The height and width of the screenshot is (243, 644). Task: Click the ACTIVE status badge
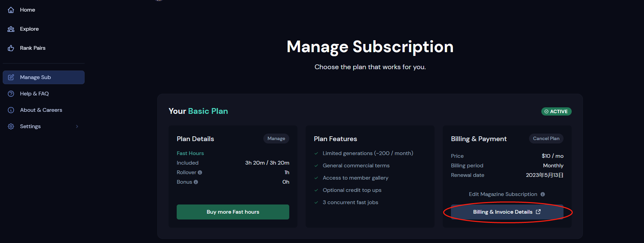pos(556,111)
